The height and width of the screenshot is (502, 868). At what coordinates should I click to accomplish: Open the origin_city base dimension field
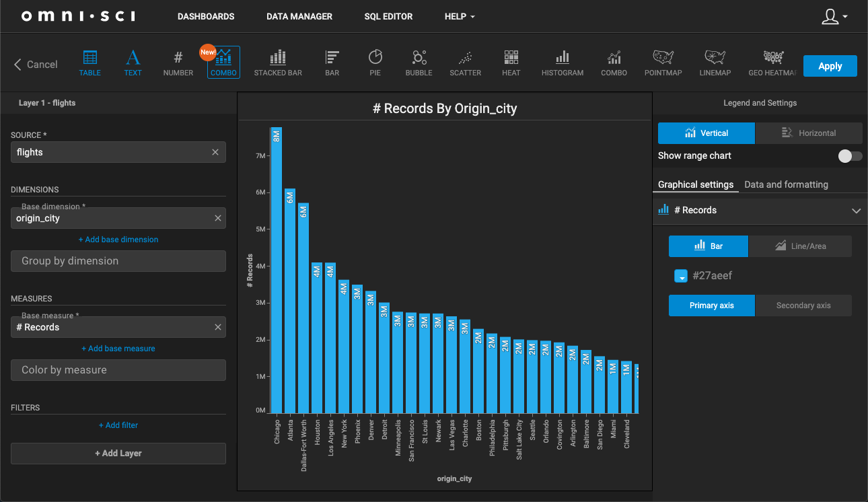(118, 218)
